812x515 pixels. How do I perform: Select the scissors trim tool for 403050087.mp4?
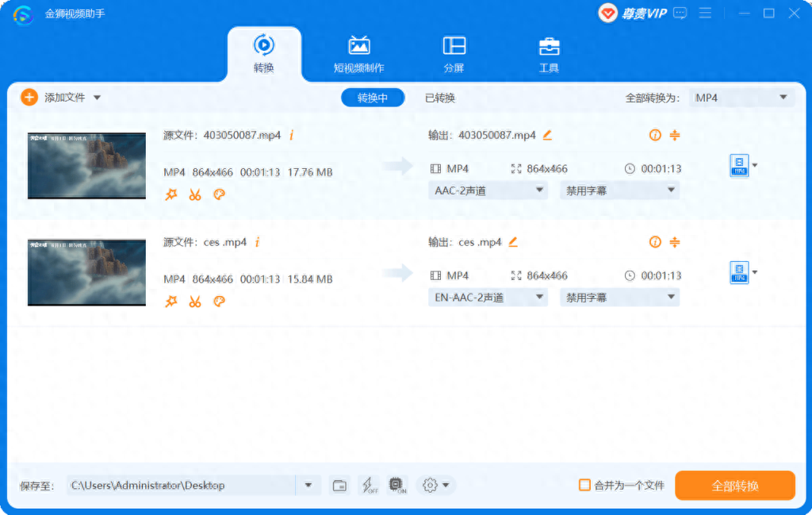(195, 194)
